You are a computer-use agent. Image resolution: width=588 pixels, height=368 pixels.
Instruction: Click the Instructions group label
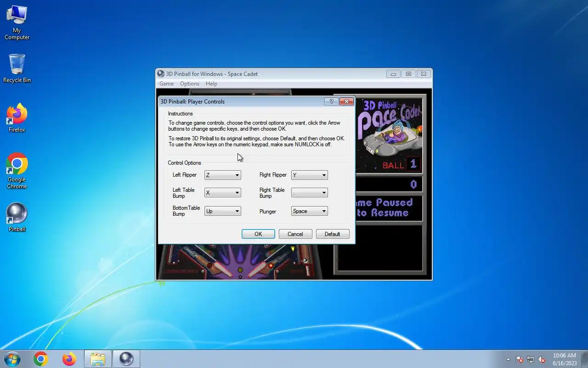point(180,114)
